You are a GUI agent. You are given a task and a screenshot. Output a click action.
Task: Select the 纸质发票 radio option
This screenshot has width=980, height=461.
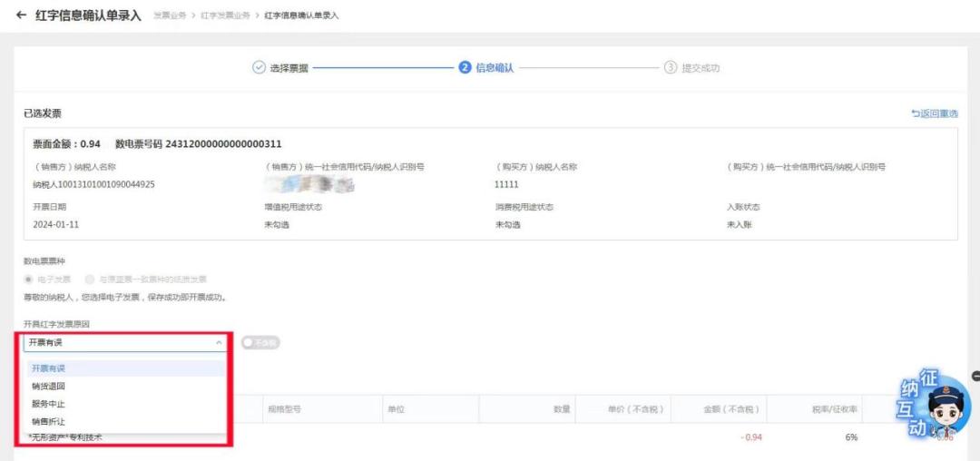(x=91, y=280)
